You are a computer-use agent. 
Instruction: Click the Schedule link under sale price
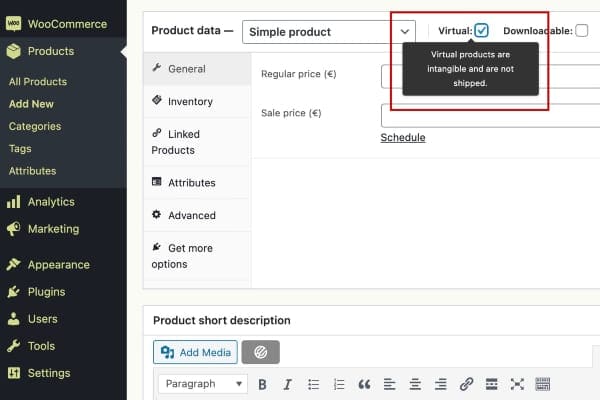(x=403, y=137)
